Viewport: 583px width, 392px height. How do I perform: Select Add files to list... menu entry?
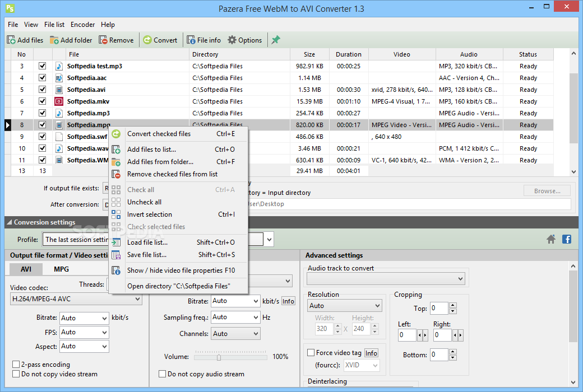pos(179,150)
